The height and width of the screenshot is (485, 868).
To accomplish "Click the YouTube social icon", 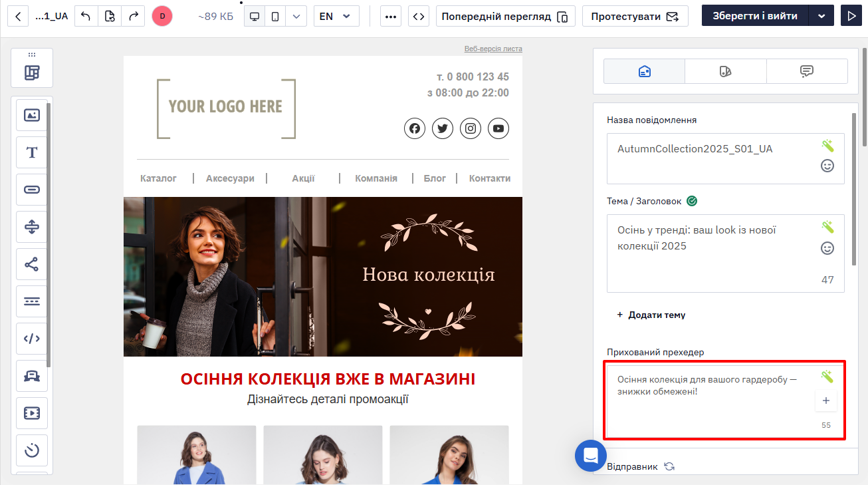I will click(x=498, y=128).
